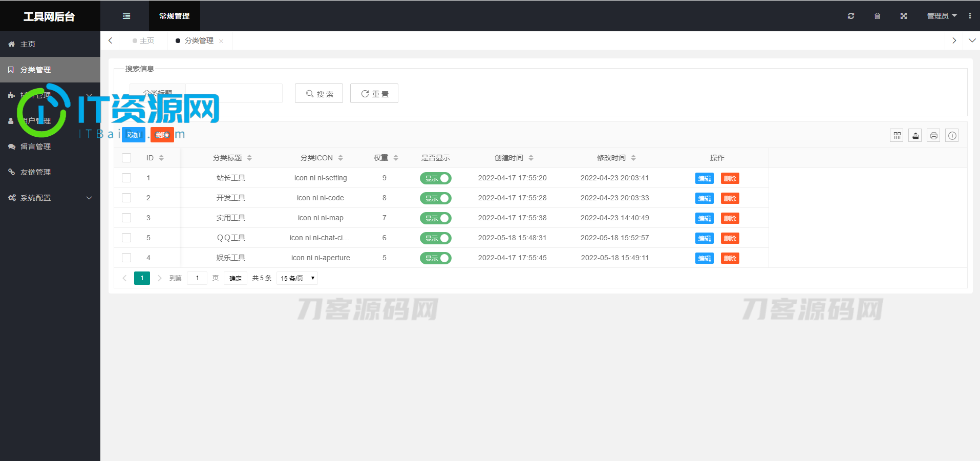Click 编辑 for the QQ工具 row
The image size is (980, 461).
(x=705, y=238)
